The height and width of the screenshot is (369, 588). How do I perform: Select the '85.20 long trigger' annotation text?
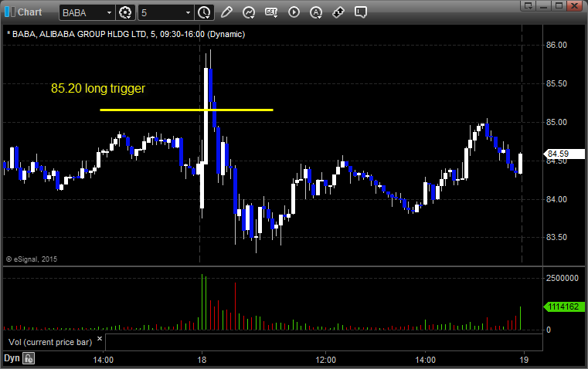coord(98,89)
